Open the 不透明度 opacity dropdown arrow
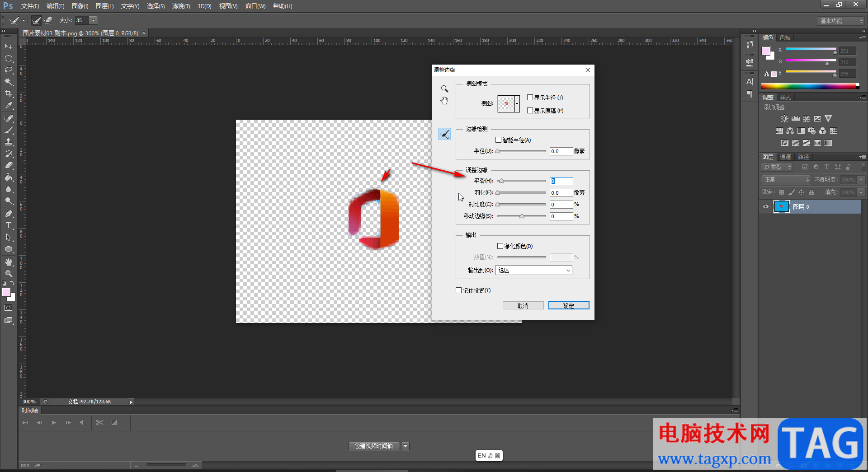The height and width of the screenshot is (472, 868). pos(861,180)
